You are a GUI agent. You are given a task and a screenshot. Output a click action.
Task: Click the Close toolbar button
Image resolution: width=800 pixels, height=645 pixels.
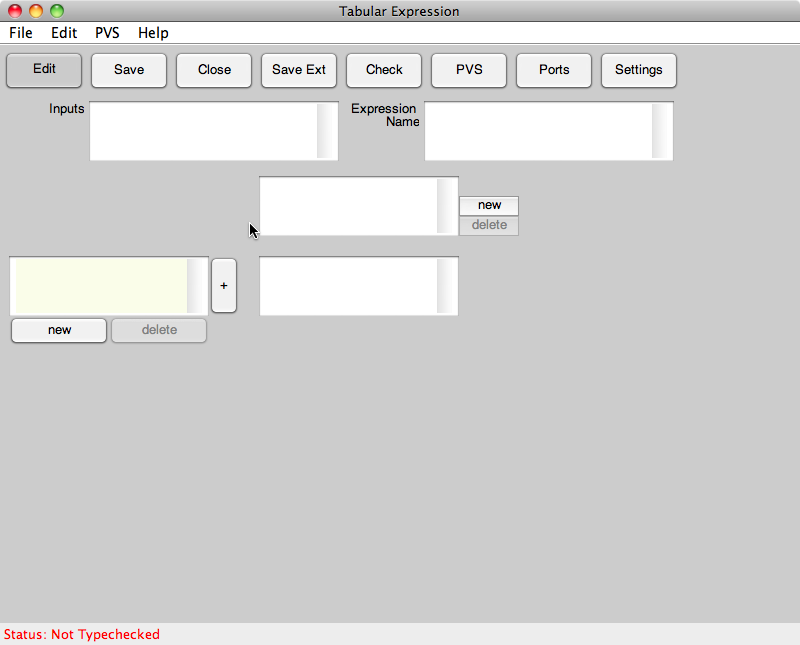214,70
